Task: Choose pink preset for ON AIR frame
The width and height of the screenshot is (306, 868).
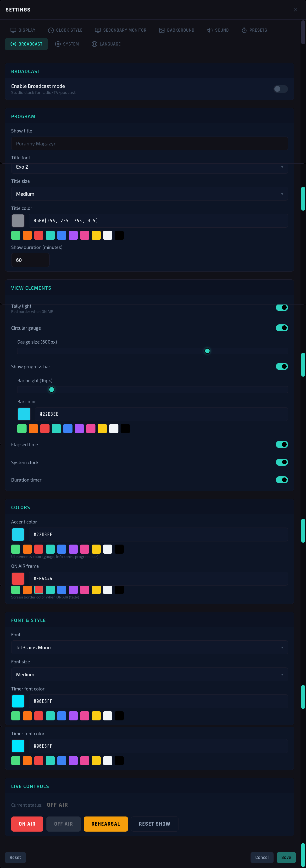Action: [x=85, y=590]
